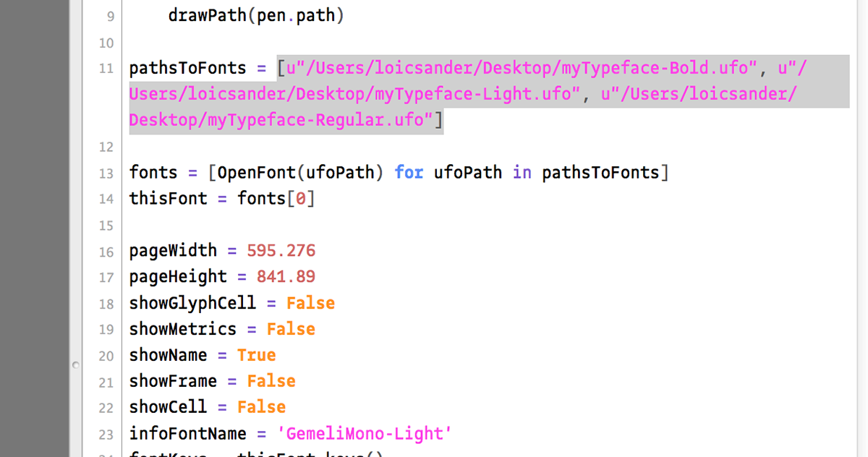868x457 pixels.
Task: Click the True value of showName
Action: point(257,355)
